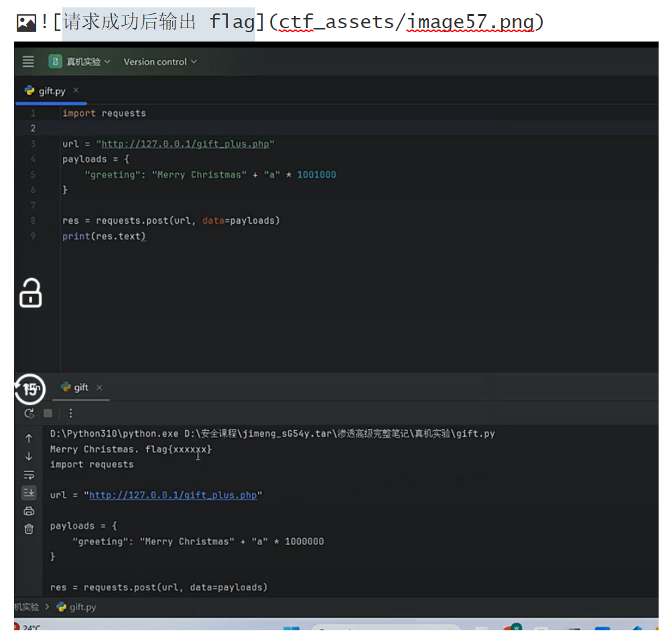Clear all console output
This screenshot has width=672, height=643.
(x=29, y=530)
